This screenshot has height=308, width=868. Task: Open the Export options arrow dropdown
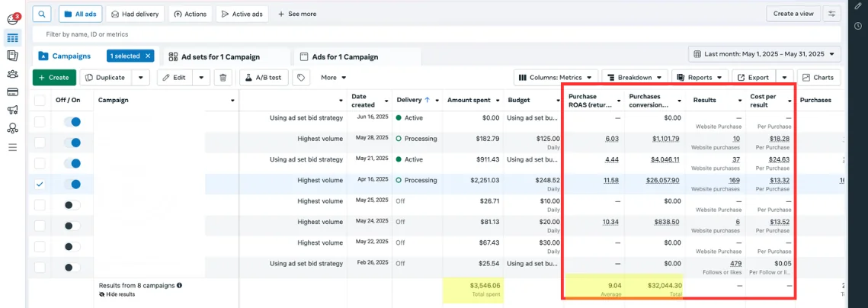click(785, 78)
